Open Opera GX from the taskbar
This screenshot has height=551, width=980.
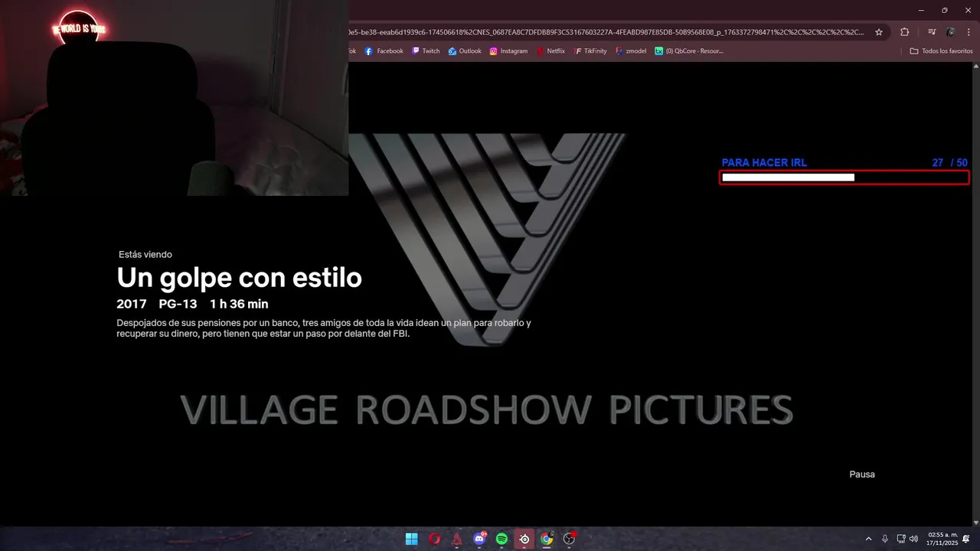pos(434,539)
